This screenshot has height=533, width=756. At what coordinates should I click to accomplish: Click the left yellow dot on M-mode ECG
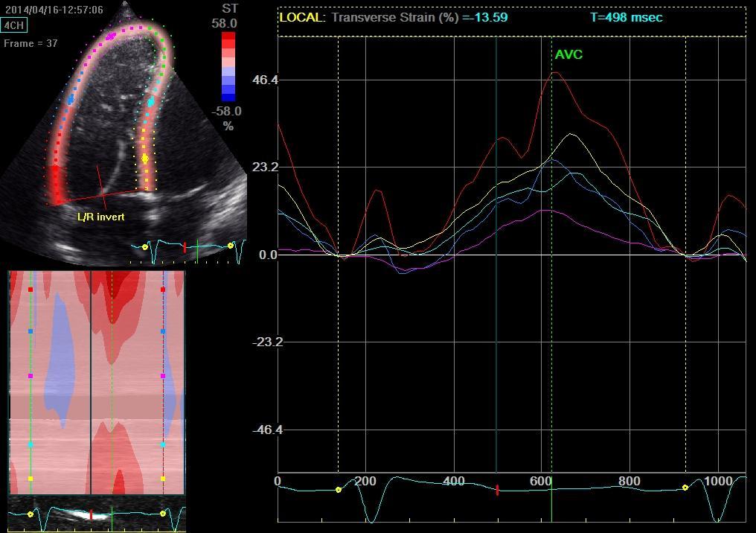click(31, 514)
